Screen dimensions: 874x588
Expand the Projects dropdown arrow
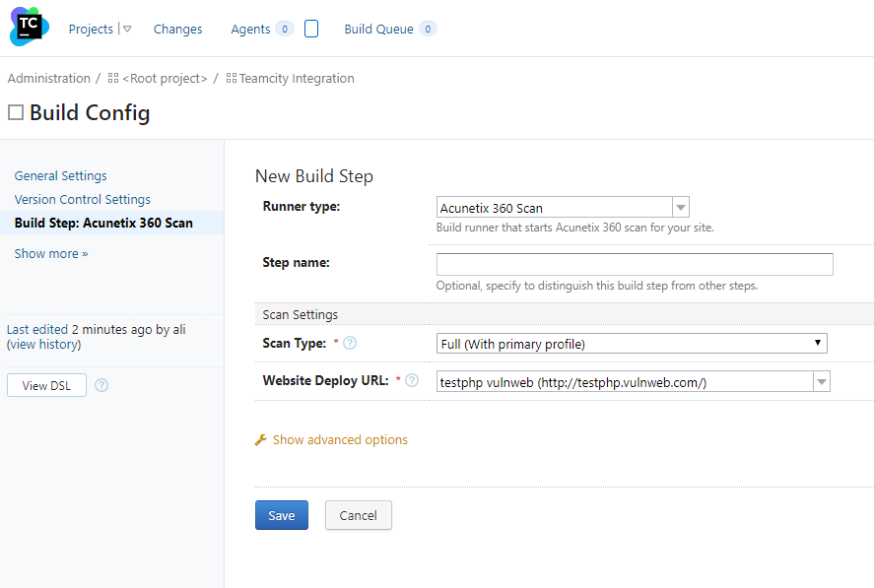pyautogui.click(x=127, y=29)
